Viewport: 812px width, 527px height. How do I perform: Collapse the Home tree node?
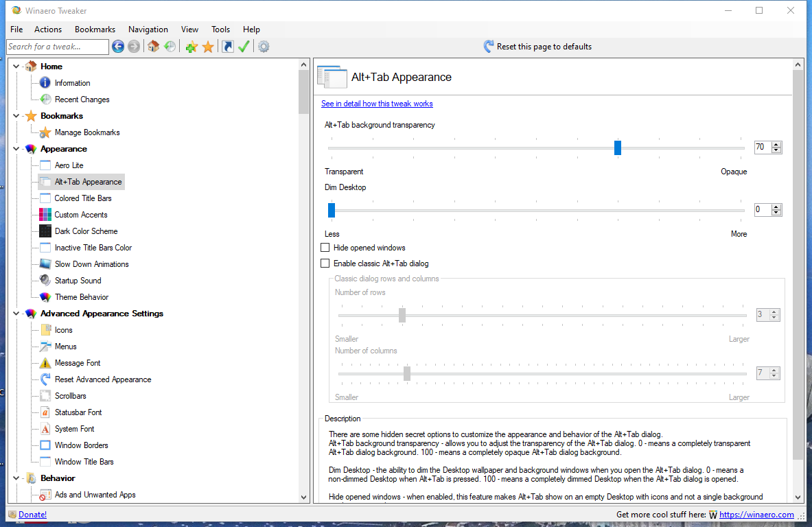click(x=16, y=67)
